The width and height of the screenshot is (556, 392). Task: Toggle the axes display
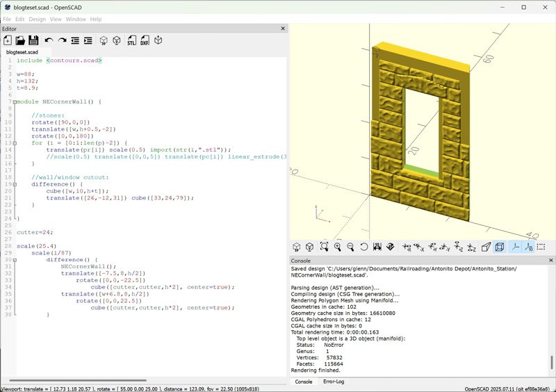516,247
